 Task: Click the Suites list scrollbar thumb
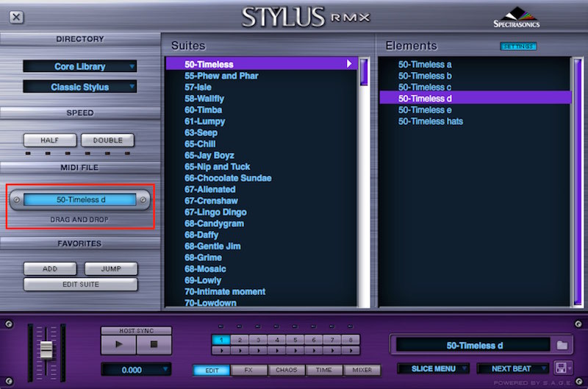[x=364, y=72]
